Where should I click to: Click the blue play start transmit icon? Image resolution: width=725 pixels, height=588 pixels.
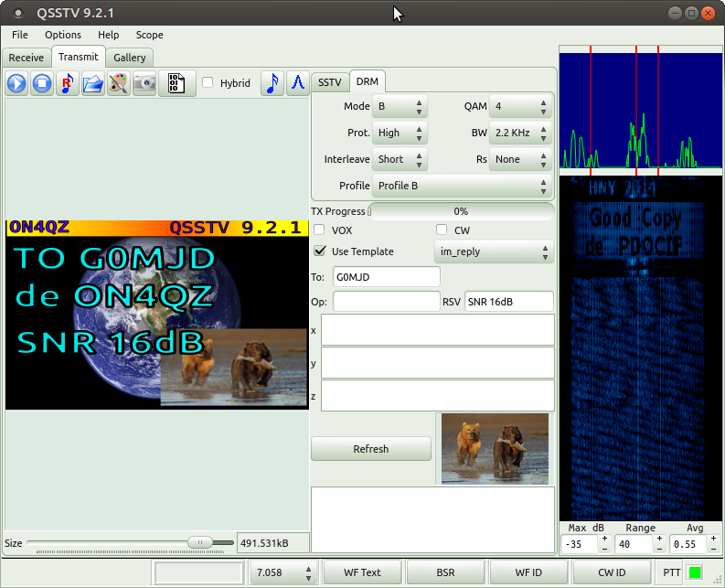coord(16,84)
